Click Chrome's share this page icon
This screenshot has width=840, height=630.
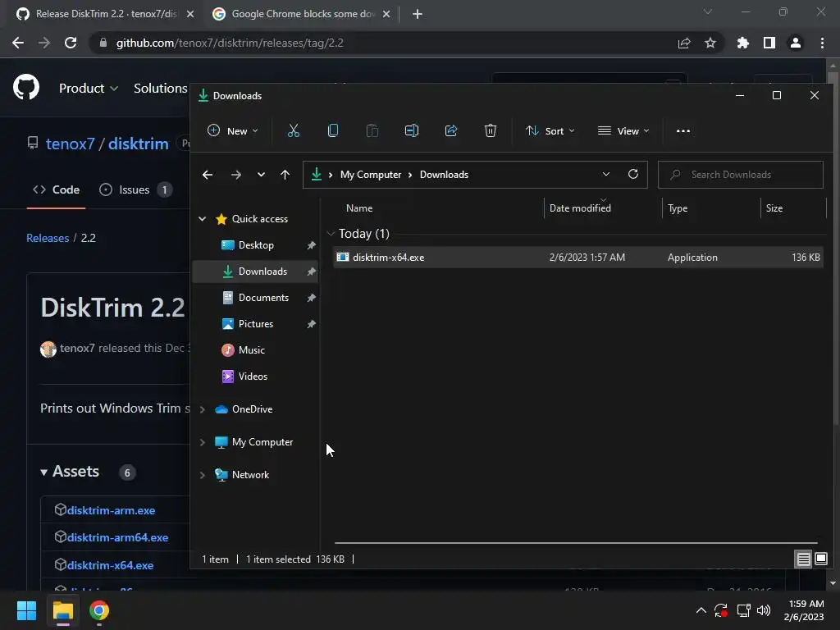[x=684, y=43]
